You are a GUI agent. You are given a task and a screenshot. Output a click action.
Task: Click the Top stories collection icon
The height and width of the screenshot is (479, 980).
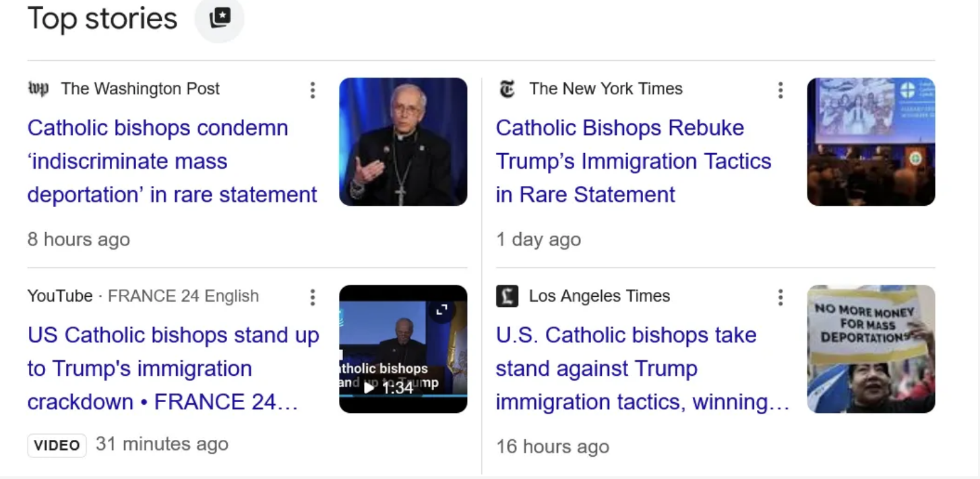point(220,18)
